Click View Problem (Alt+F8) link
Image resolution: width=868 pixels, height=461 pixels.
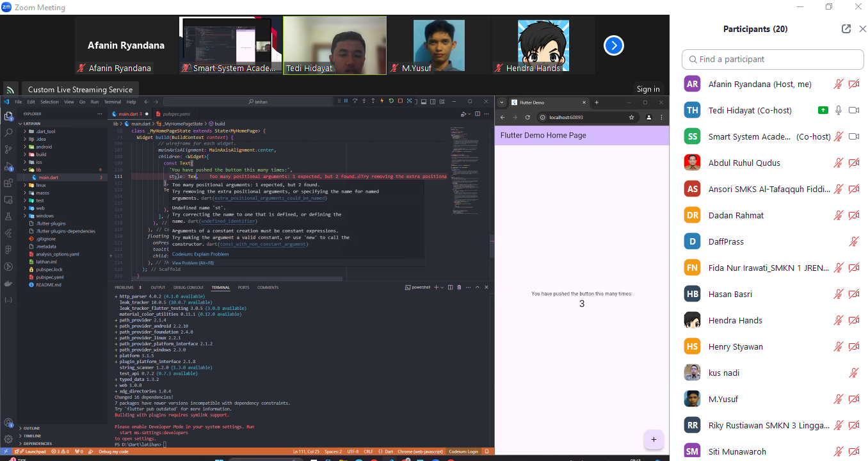pos(193,263)
